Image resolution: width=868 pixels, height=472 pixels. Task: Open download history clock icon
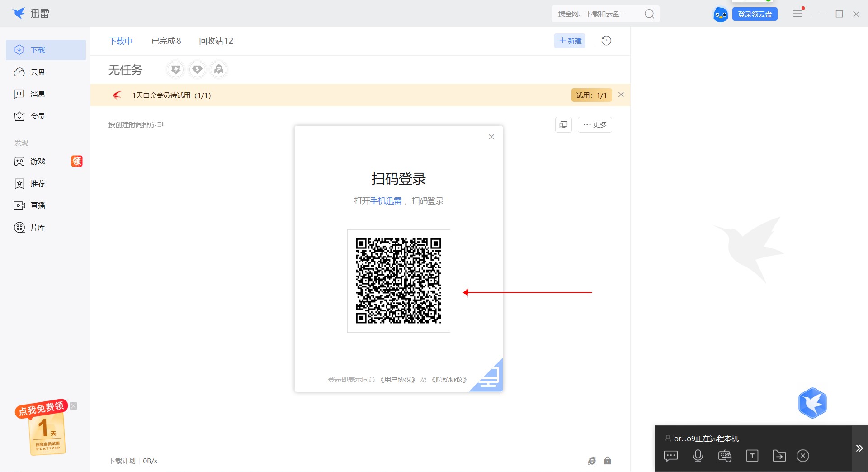pyautogui.click(x=606, y=41)
